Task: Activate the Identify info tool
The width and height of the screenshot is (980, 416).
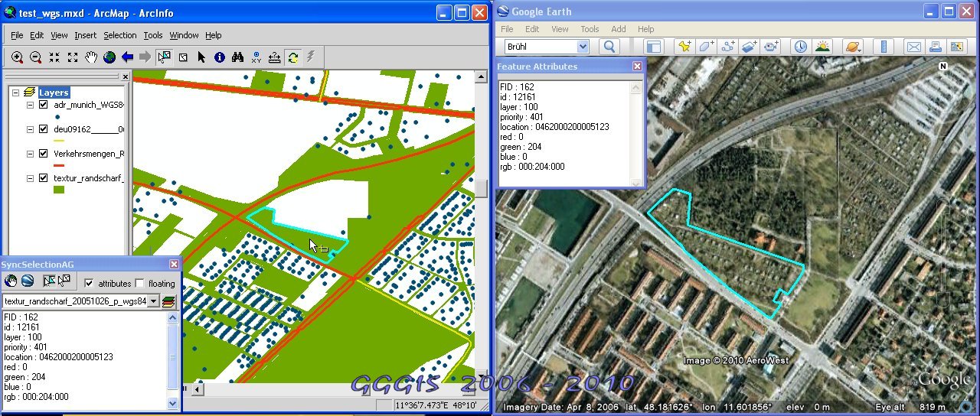Action: [x=220, y=57]
